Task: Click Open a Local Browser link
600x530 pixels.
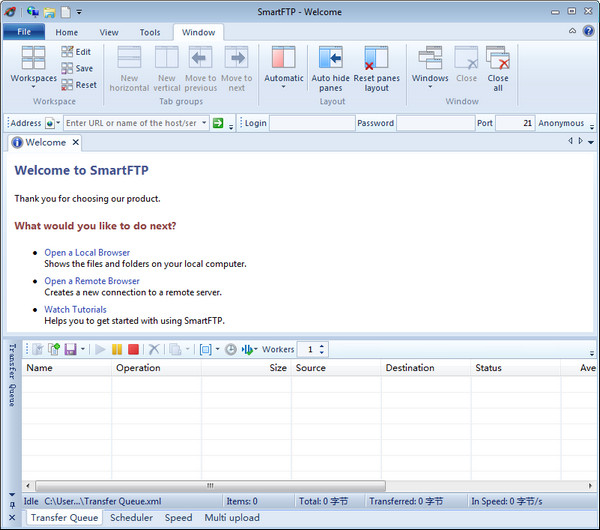Action: click(87, 253)
